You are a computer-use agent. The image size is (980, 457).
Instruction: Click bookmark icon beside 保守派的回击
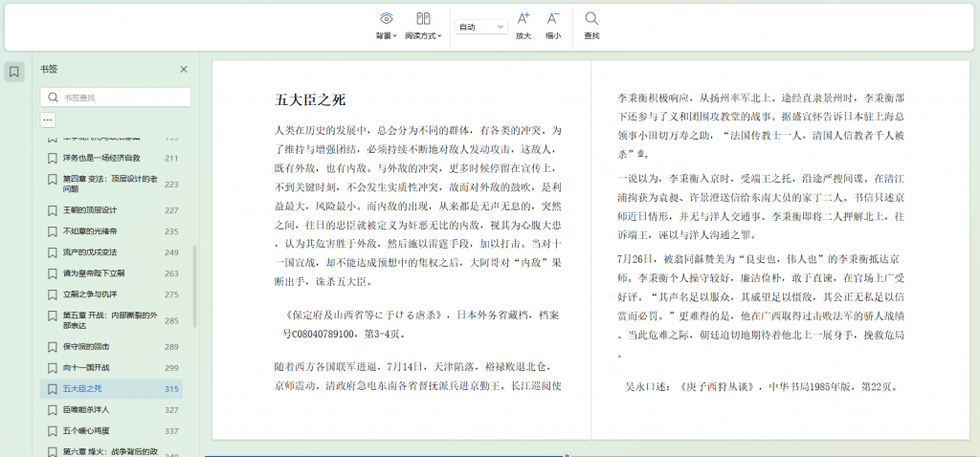click(52, 346)
